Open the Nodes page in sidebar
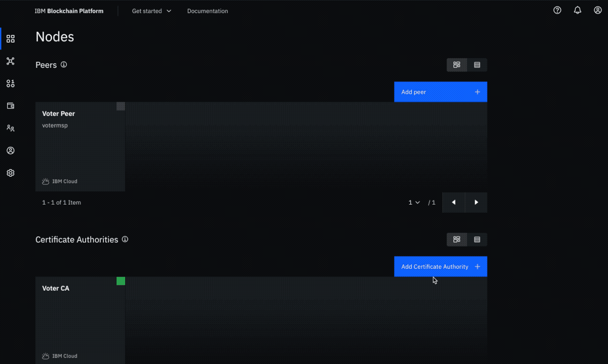 10,39
